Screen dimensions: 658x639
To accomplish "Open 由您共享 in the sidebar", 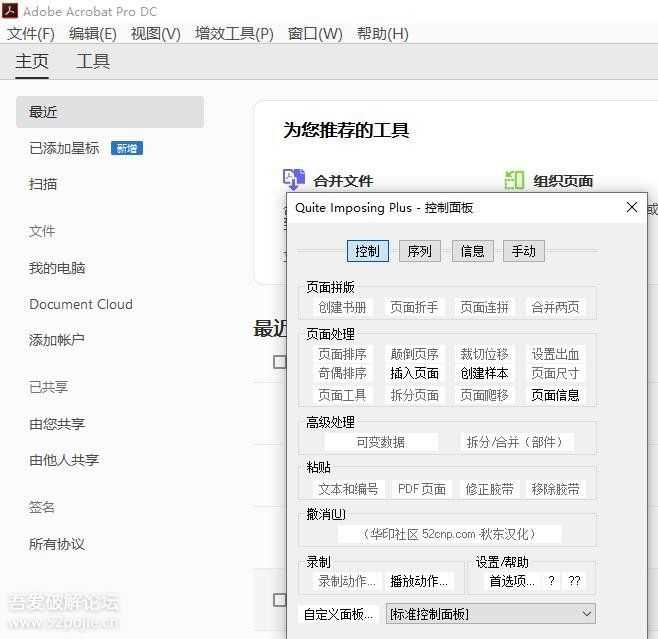I will pyautogui.click(x=57, y=424).
